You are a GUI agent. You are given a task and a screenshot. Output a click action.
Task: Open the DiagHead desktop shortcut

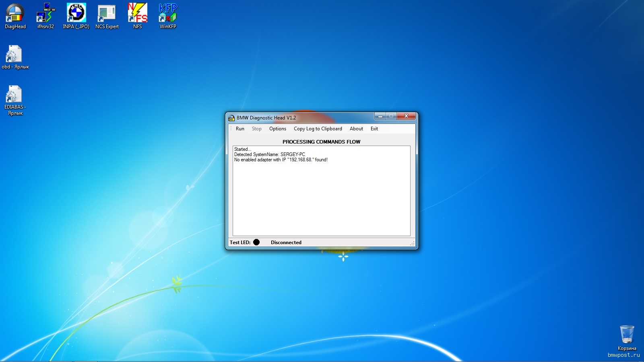click(x=15, y=14)
